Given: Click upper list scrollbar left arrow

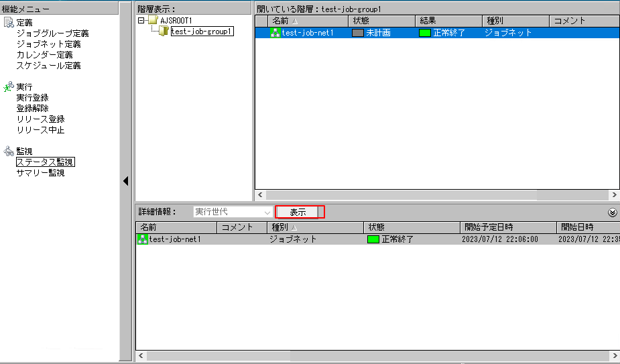Looking at the screenshot, I should coord(260,194).
